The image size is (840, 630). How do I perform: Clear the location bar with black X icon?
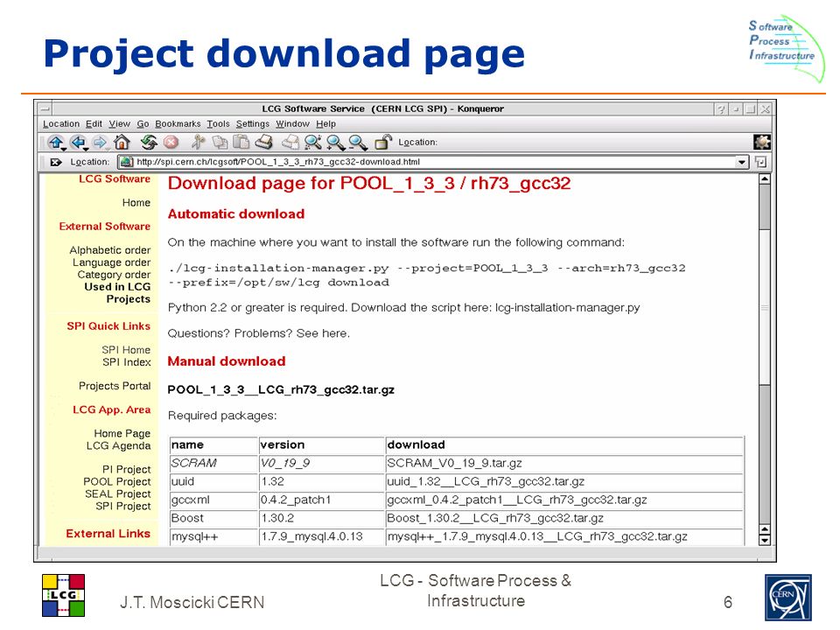[x=56, y=162]
